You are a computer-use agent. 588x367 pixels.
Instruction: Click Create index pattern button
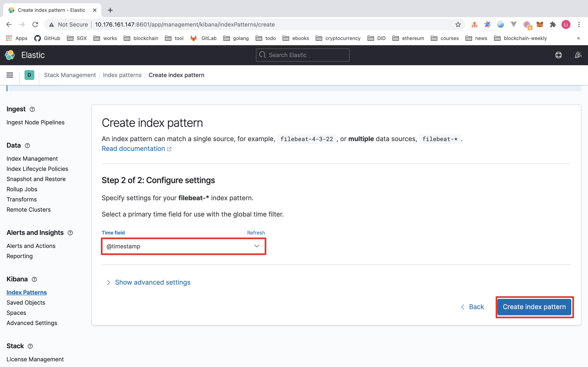(534, 306)
